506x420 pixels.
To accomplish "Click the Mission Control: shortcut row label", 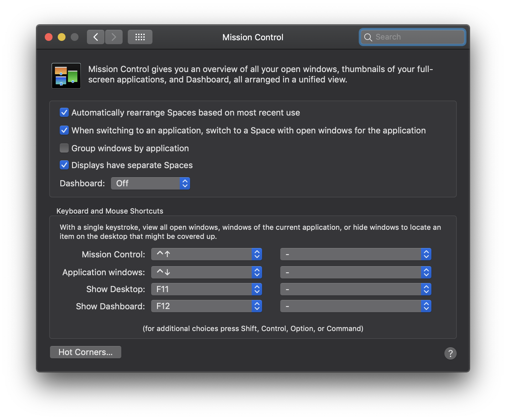I will pos(114,254).
